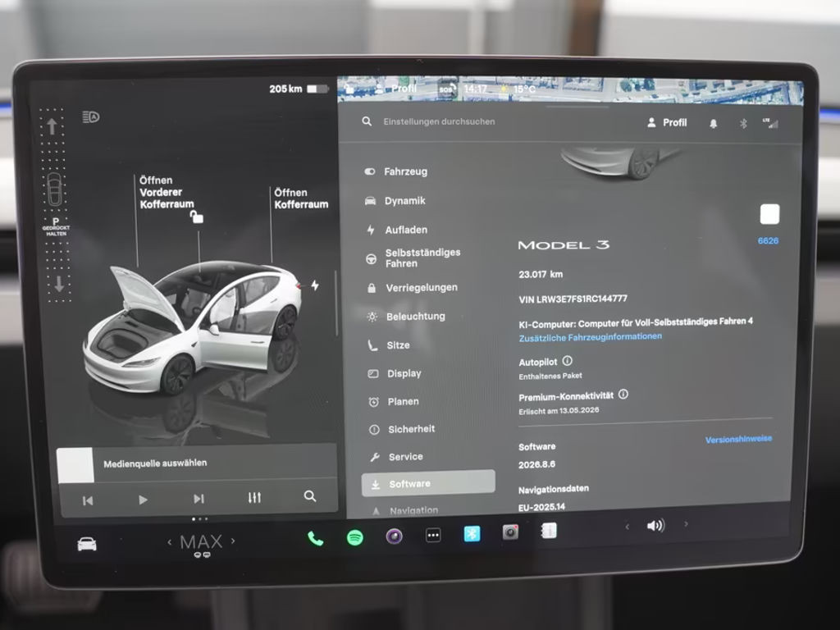Launch the Spotify app

coord(354,537)
